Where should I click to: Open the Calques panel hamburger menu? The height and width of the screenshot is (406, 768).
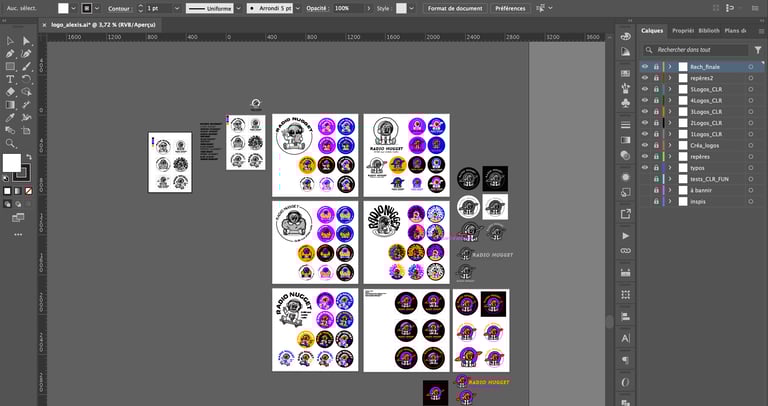pyautogui.click(x=761, y=31)
